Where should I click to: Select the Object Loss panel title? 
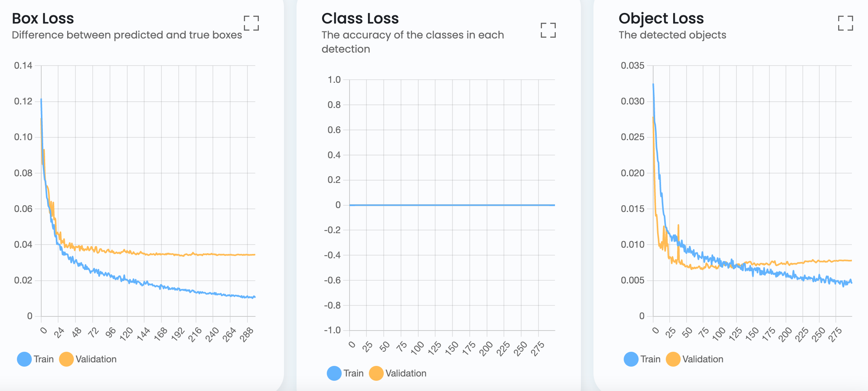click(x=661, y=18)
